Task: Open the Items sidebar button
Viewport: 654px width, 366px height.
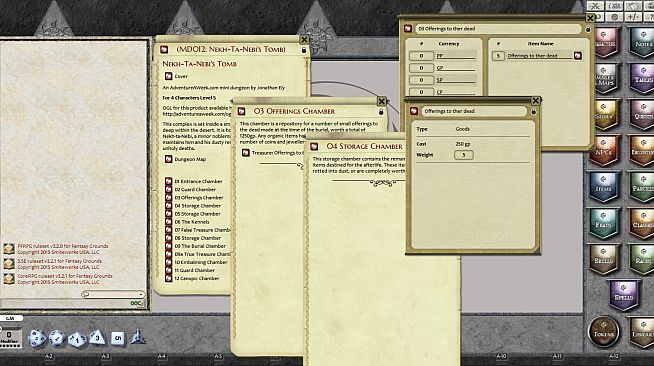Action: click(603, 187)
